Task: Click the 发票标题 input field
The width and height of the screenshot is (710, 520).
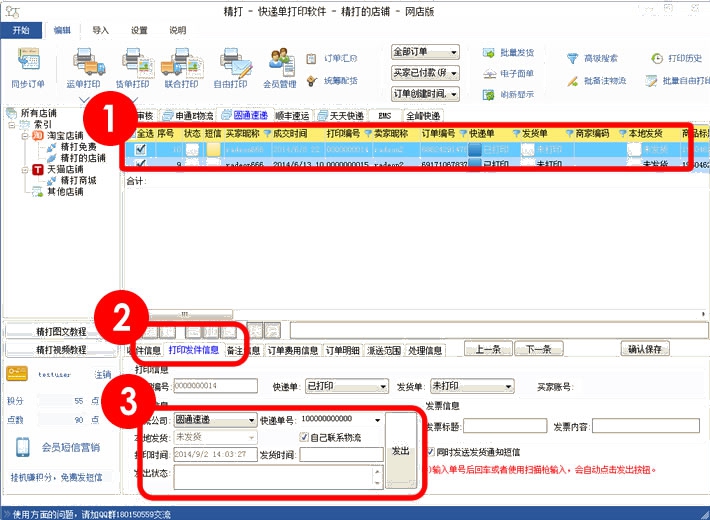Action: [x=505, y=426]
